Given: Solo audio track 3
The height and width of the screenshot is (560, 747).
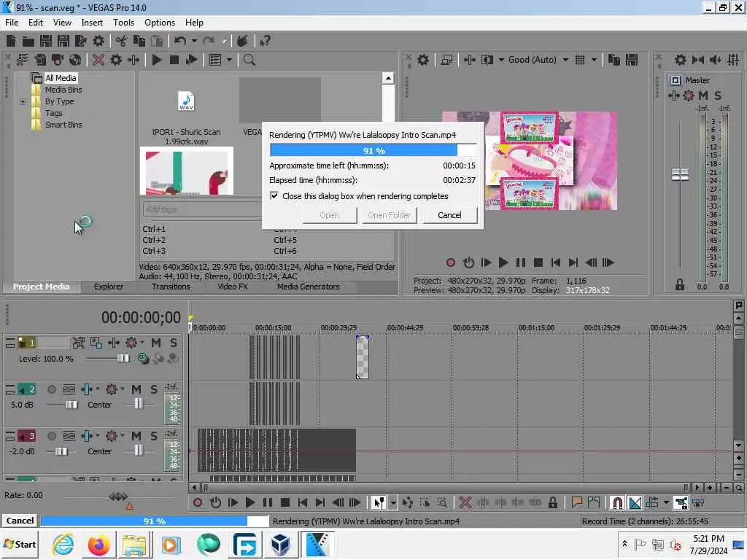Looking at the screenshot, I should pyautogui.click(x=153, y=436).
